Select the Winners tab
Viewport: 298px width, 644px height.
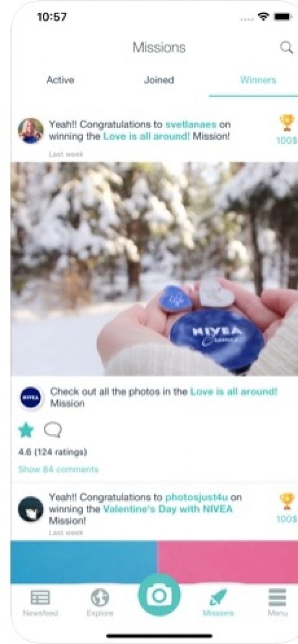pyautogui.click(x=258, y=80)
